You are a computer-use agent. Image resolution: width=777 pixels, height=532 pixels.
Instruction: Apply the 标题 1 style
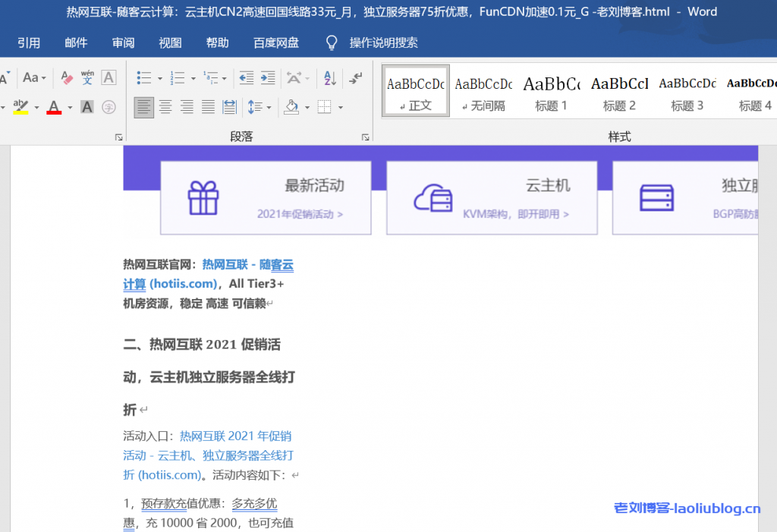551,91
